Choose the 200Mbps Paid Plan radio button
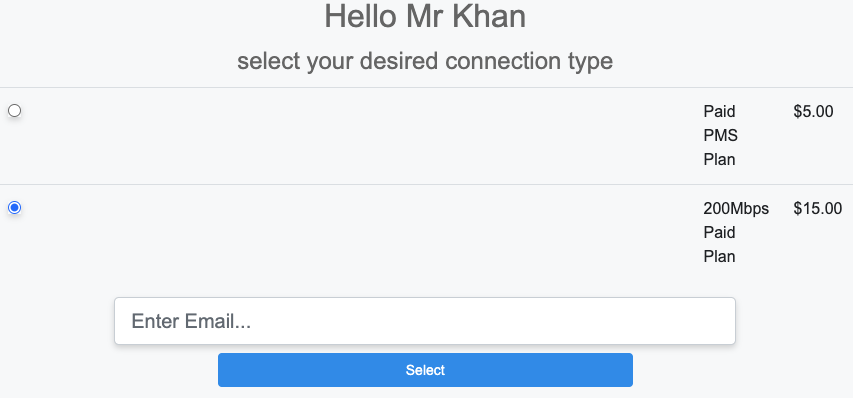The width and height of the screenshot is (853, 398). coord(15,208)
